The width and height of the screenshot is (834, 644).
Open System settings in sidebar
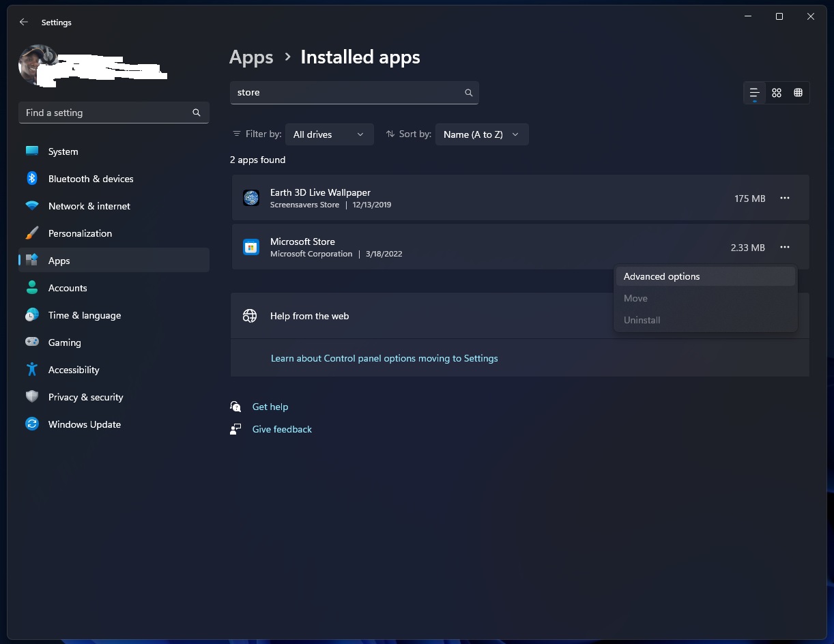tap(114, 151)
